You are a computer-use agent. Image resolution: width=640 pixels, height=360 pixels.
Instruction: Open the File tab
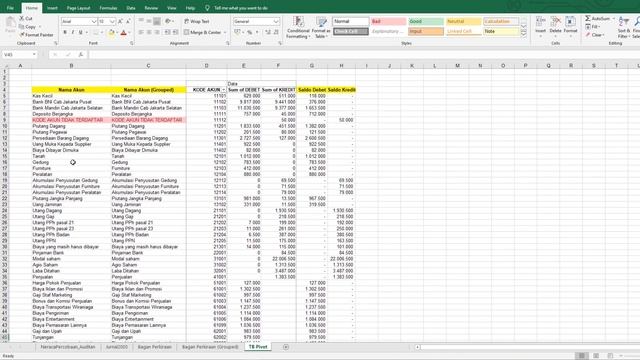(10, 8)
